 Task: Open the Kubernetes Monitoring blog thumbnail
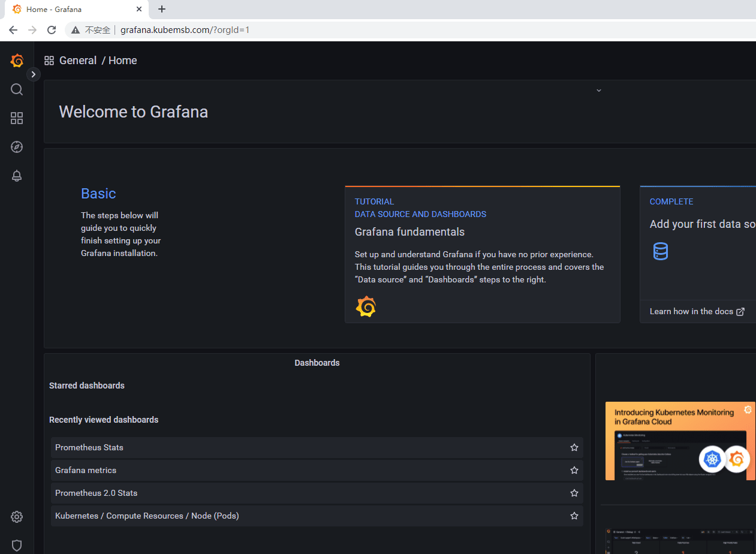point(680,441)
